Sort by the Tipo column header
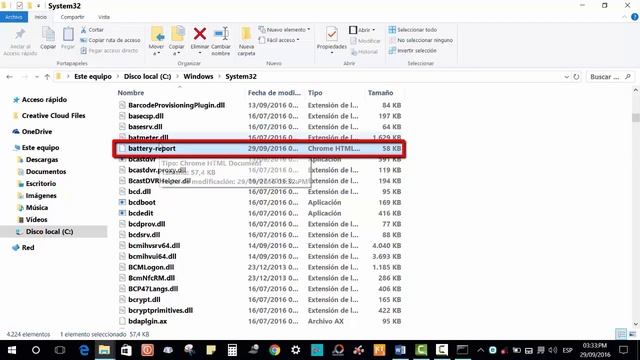 pyautogui.click(x=315, y=93)
